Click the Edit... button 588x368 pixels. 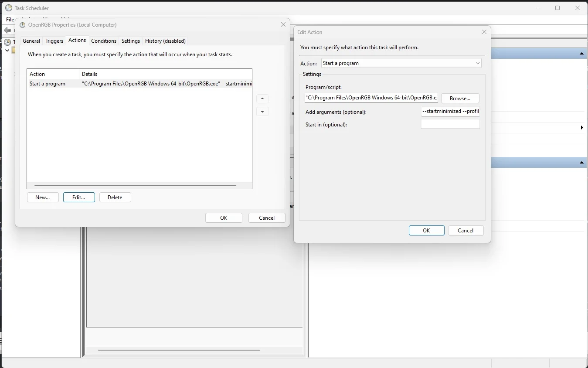[79, 197]
